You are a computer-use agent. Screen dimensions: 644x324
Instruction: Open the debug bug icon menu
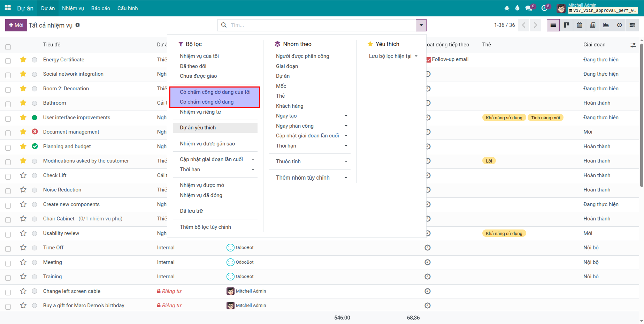coord(507,8)
